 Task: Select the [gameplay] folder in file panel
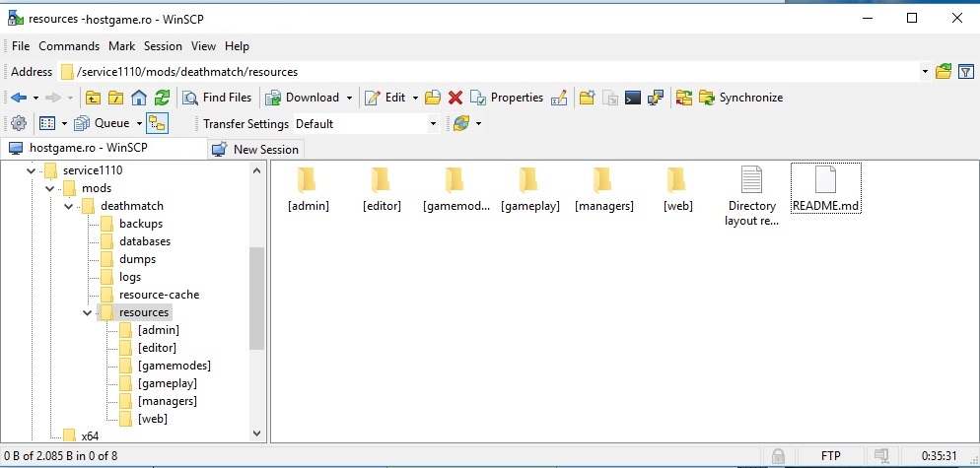[530, 189]
